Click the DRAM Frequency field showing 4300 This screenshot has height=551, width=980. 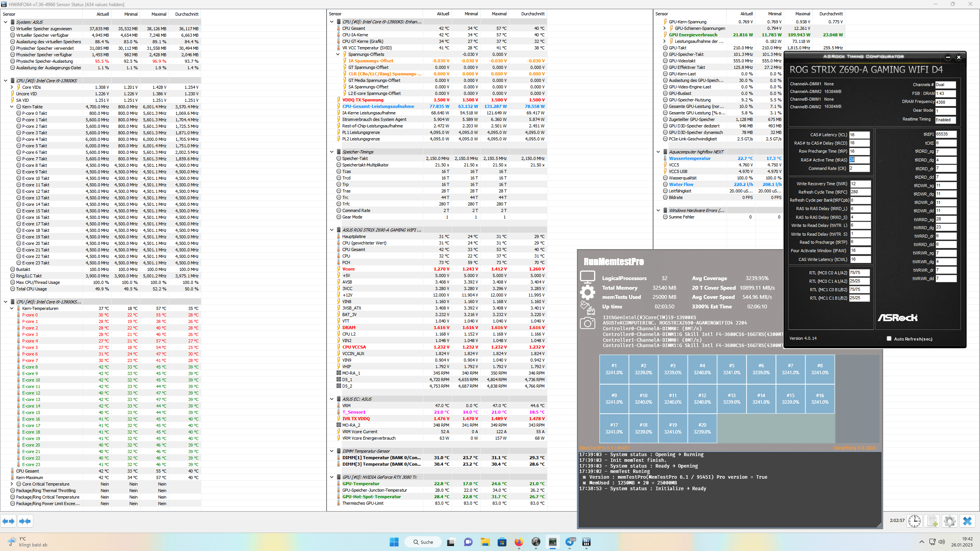click(946, 102)
